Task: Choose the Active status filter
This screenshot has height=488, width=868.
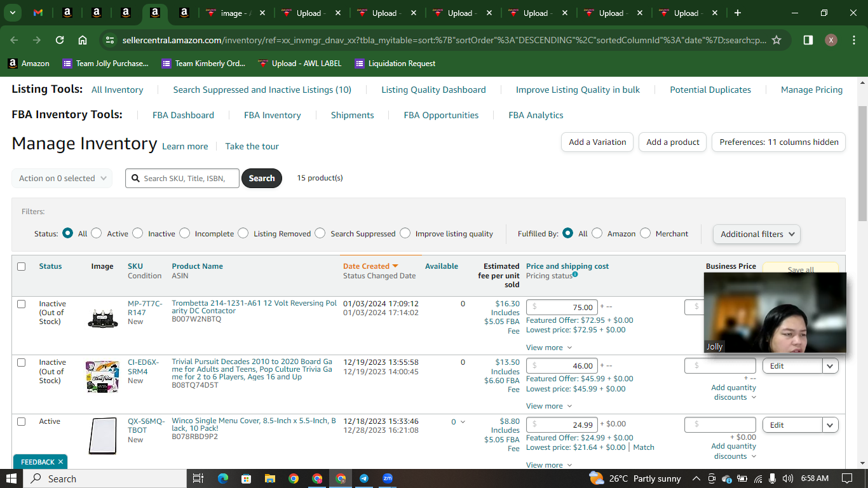Action: [97, 233]
